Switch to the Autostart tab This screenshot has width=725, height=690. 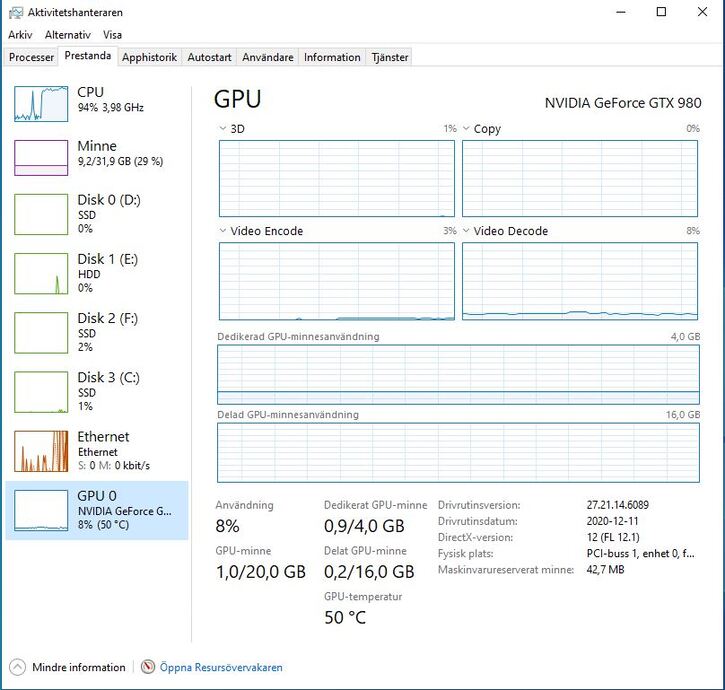(x=209, y=57)
